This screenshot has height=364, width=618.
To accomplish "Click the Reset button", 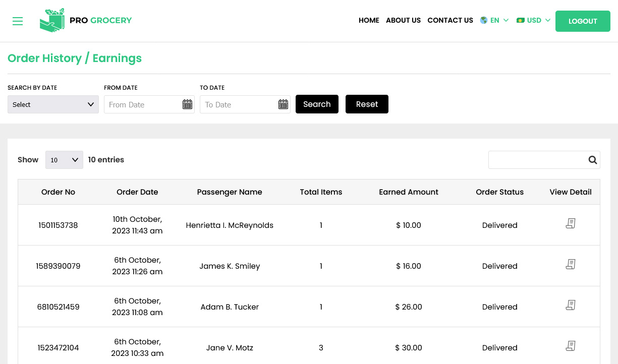I will [367, 104].
